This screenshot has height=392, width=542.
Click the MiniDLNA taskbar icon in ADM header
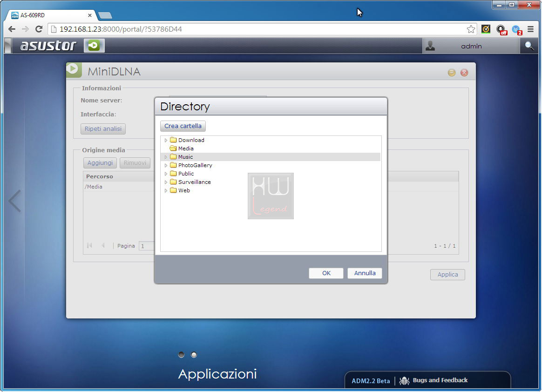(x=94, y=46)
